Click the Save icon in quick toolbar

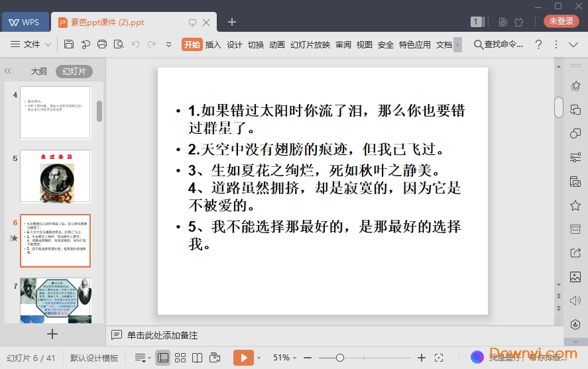[x=69, y=44]
